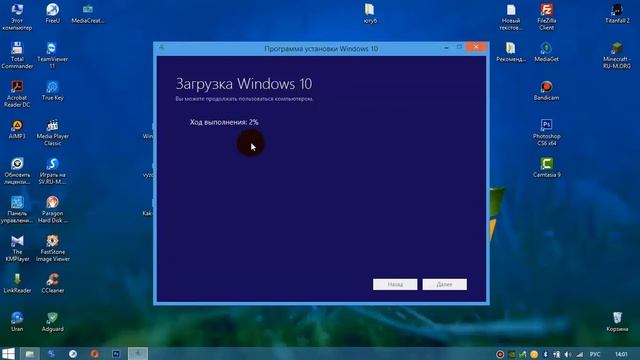Select the MediaCreat... desktop icon
This screenshot has height=360, width=640.
(x=88, y=13)
